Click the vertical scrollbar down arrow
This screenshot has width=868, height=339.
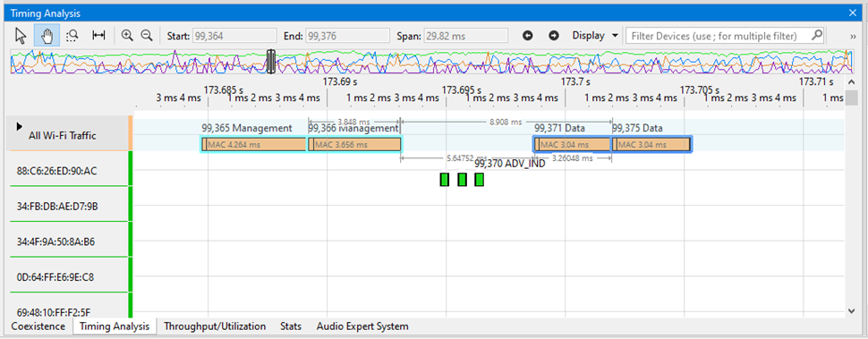851,311
